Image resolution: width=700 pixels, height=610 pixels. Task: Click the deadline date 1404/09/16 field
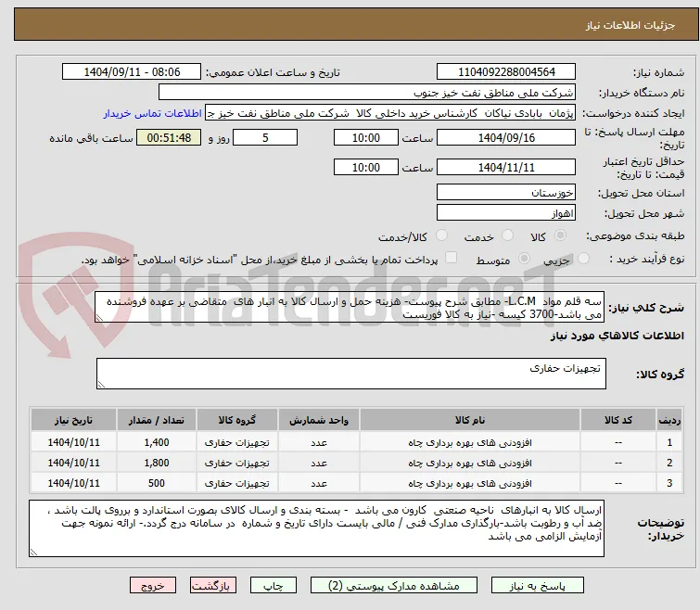pos(506,137)
